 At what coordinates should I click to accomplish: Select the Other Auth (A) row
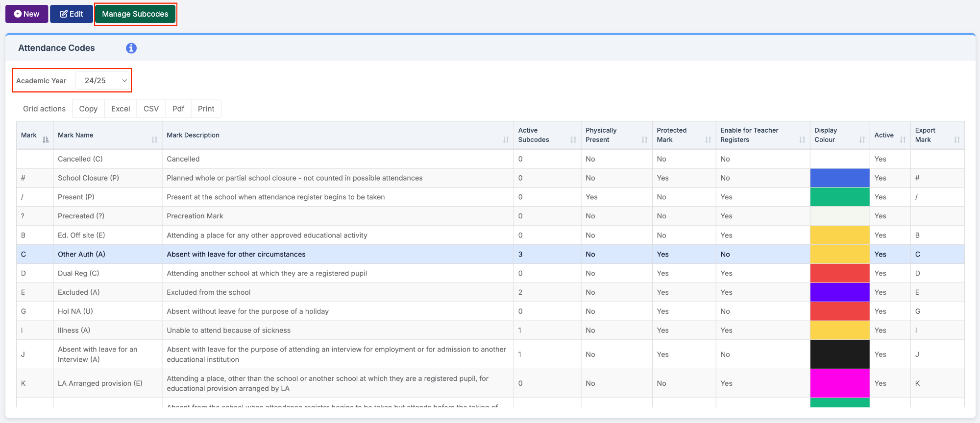(x=490, y=254)
